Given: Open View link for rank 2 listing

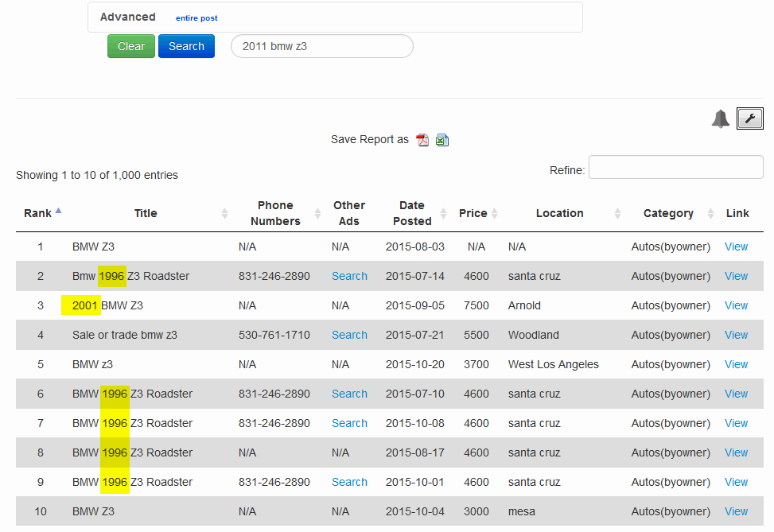Looking at the screenshot, I should point(736,277).
